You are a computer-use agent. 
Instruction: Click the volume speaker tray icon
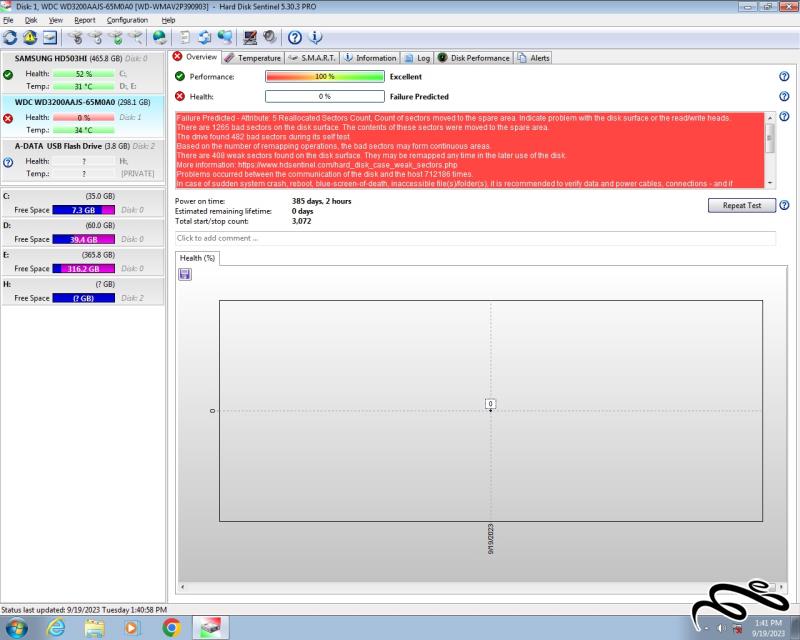[x=721, y=628]
